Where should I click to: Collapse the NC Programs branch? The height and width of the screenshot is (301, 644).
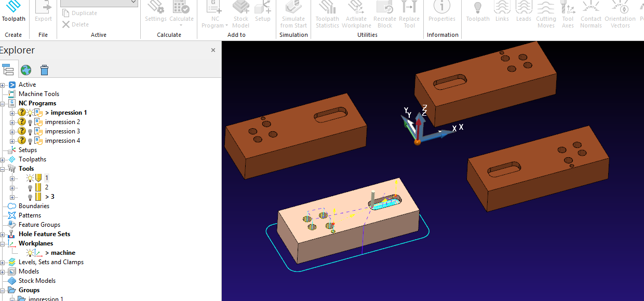point(3,103)
